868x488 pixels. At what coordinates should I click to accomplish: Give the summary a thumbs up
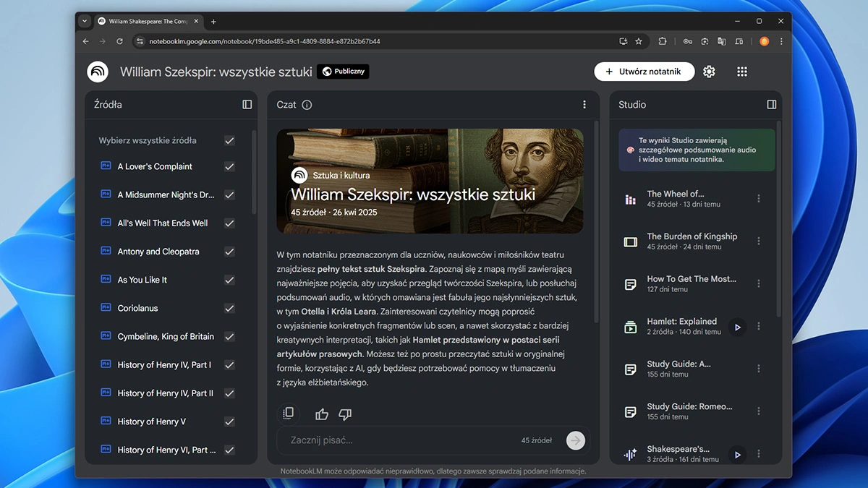322,414
